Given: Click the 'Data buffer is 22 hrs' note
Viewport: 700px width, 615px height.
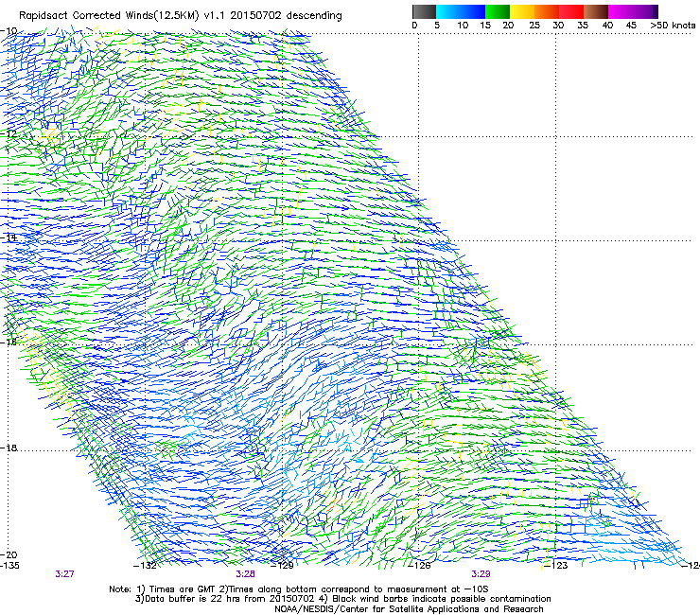Looking at the screenshot, I should tap(225, 599).
